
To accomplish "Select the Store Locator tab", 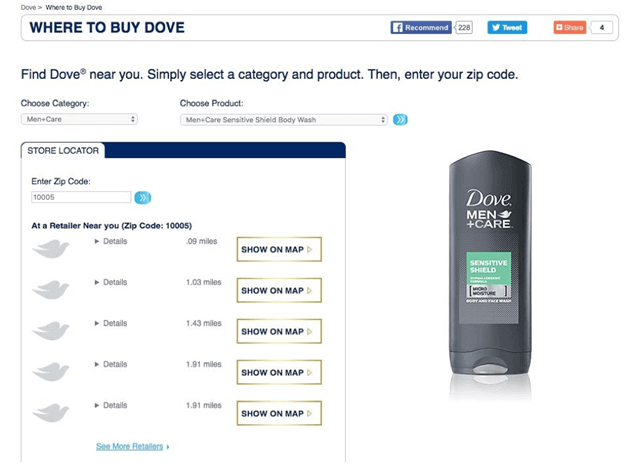I will coord(63,151).
